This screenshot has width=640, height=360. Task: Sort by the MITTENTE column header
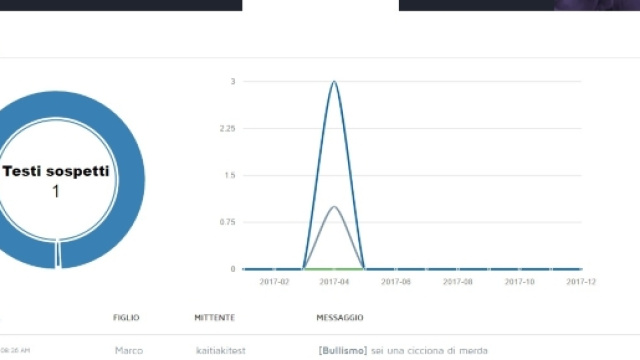pyautogui.click(x=215, y=318)
